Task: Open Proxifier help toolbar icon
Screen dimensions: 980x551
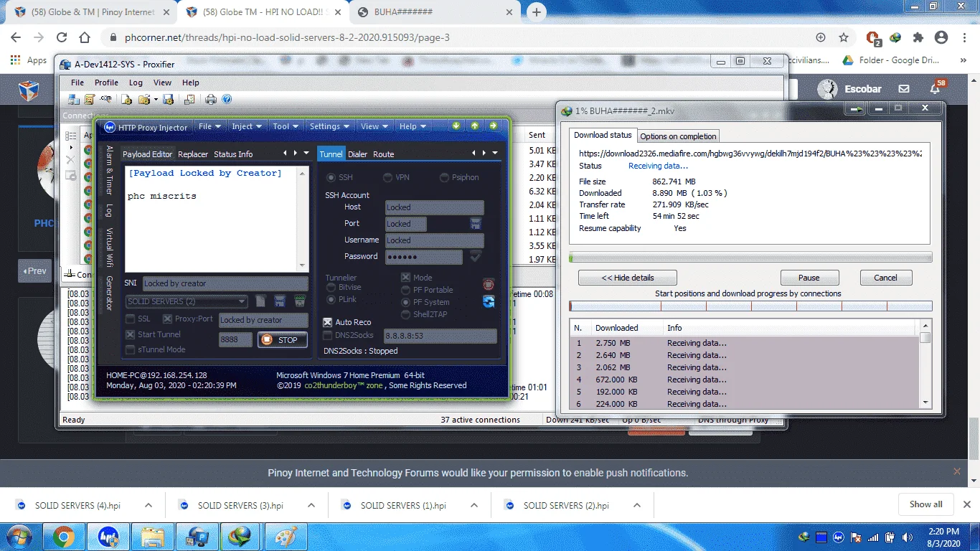Action: [227, 99]
